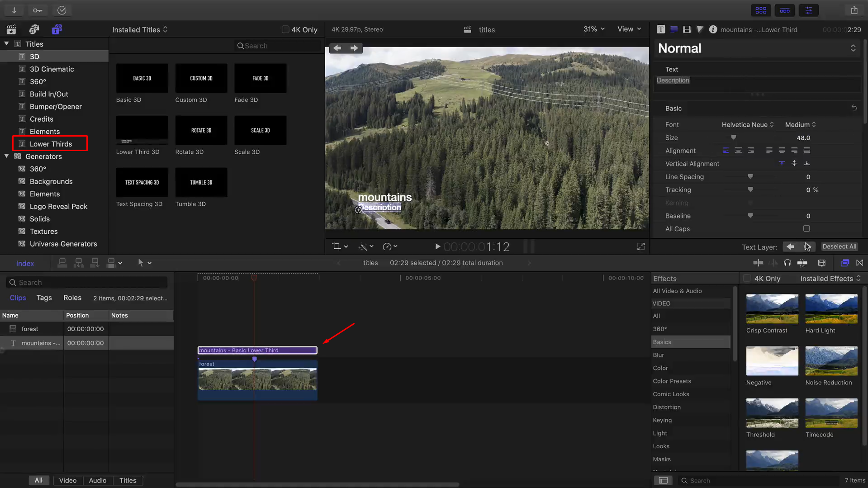Image resolution: width=868 pixels, height=488 pixels.
Task: Open the Video inspector
Action: coord(687,29)
